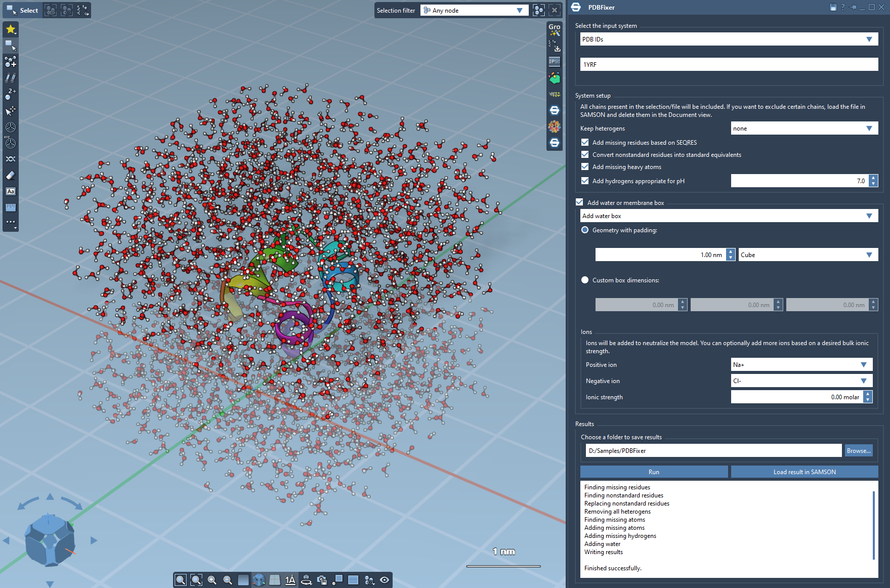Open the camera rotation options dropdown icon
The image size is (890, 588).
click(x=306, y=580)
